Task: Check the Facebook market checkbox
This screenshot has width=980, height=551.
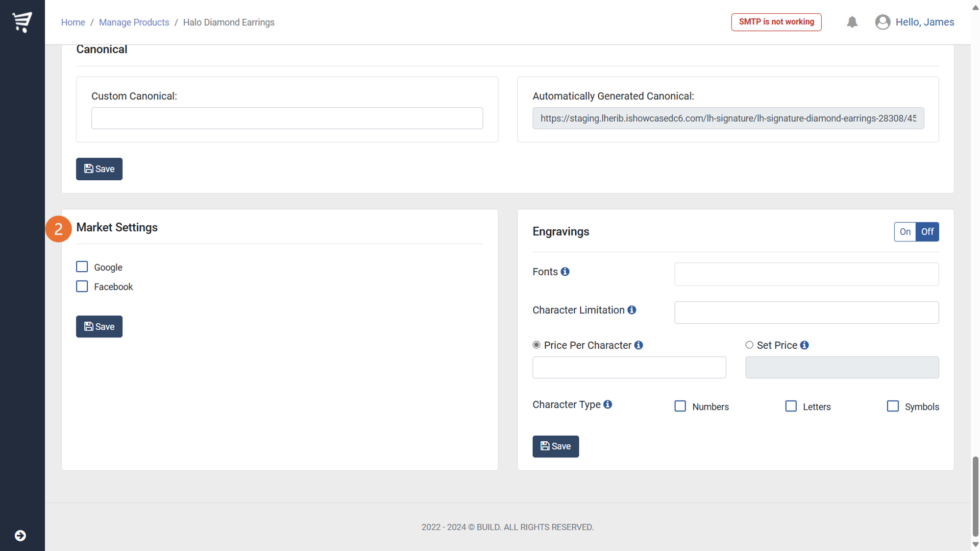Action: tap(82, 287)
